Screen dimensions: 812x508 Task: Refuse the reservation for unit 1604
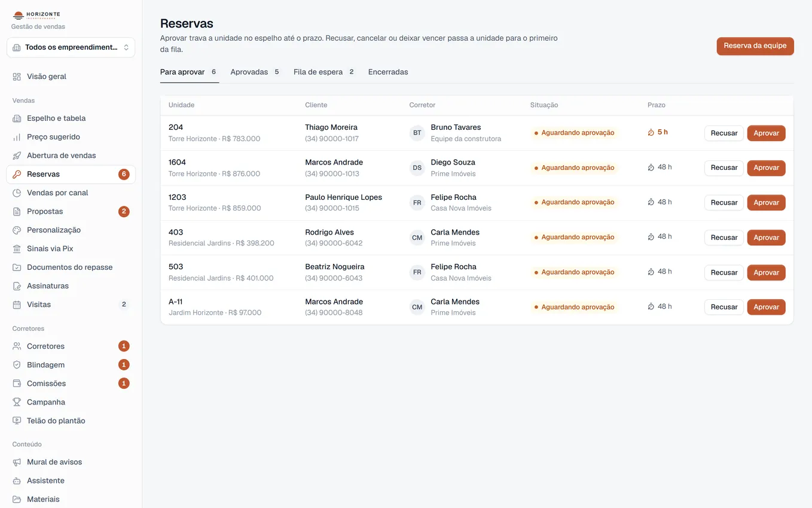(x=724, y=168)
